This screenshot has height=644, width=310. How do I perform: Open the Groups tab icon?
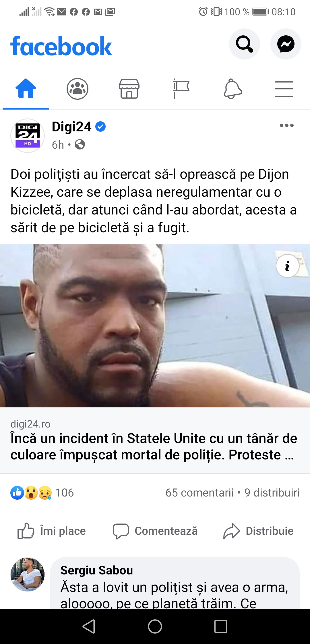[x=77, y=89]
